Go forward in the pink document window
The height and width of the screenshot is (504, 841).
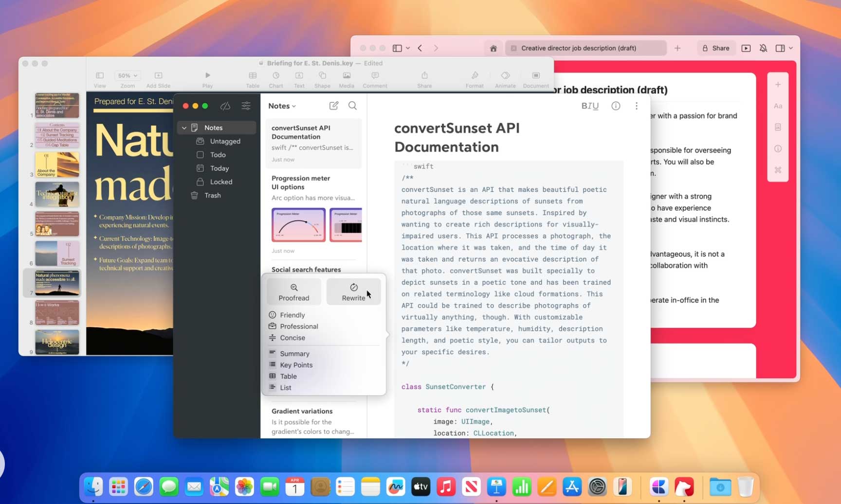pos(436,48)
